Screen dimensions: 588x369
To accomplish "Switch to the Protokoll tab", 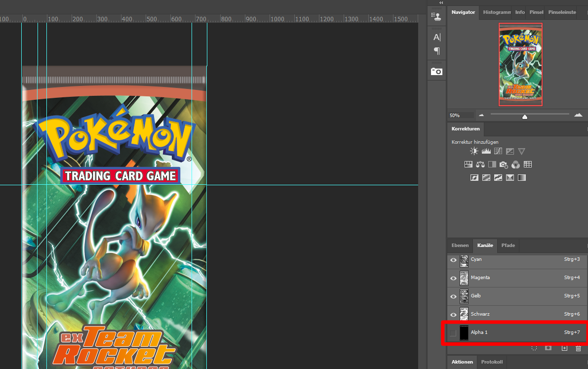I will coord(492,362).
